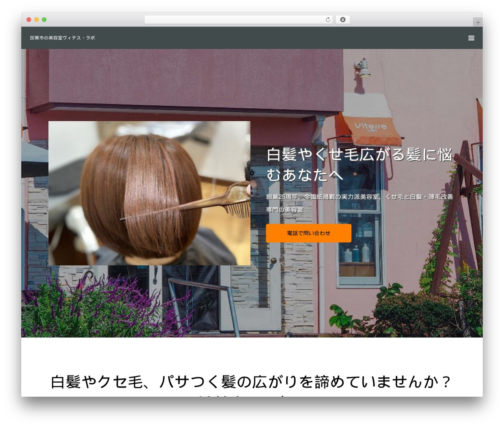Maximize the window with green button
This screenshot has height=427, width=504.
click(44, 20)
